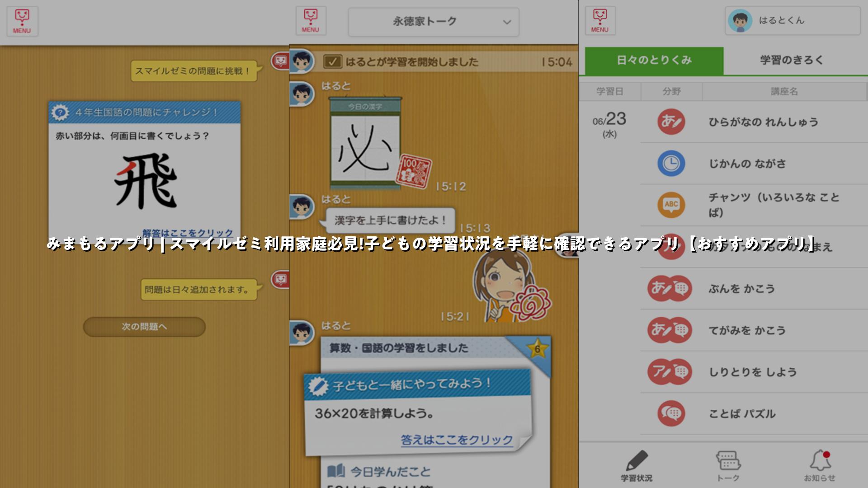Click the 問題は日々追加されます。 bubble
The image size is (868, 488).
200,290
